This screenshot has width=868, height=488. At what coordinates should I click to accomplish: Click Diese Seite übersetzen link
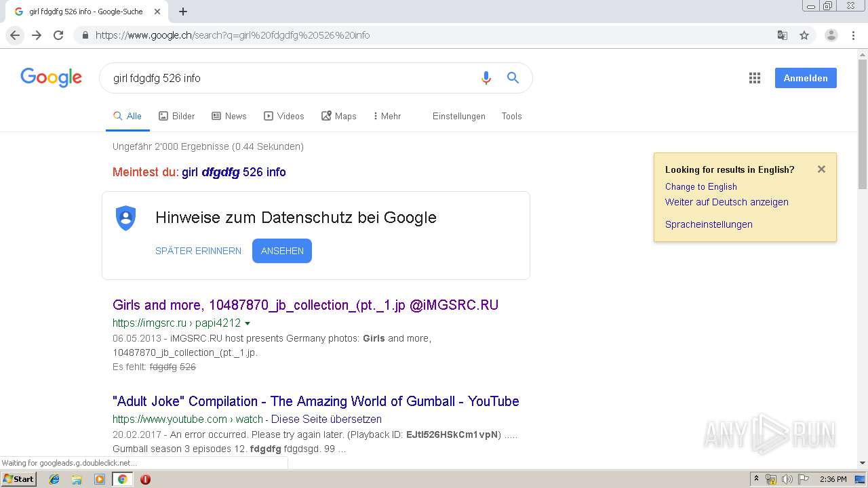pos(326,420)
